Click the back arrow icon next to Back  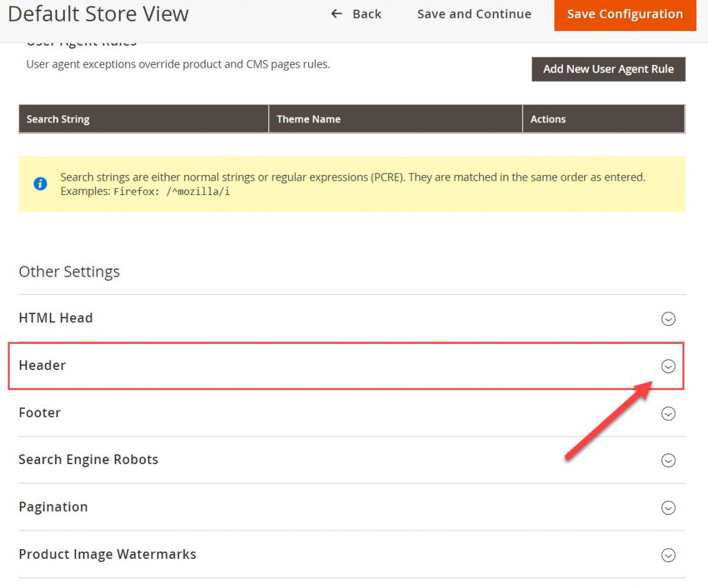click(x=335, y=14)
